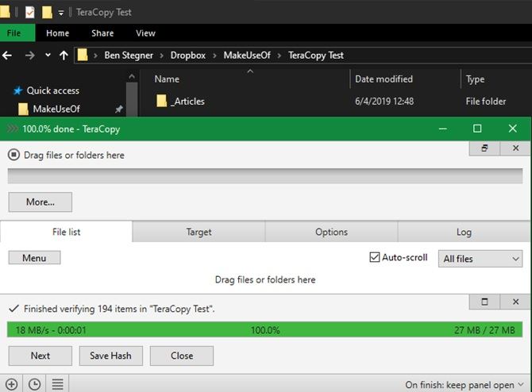Click the pin icon next to MakeUseOf
This screenshot has height=392, width=532.
pyautogui.click(x=118, y=109)
